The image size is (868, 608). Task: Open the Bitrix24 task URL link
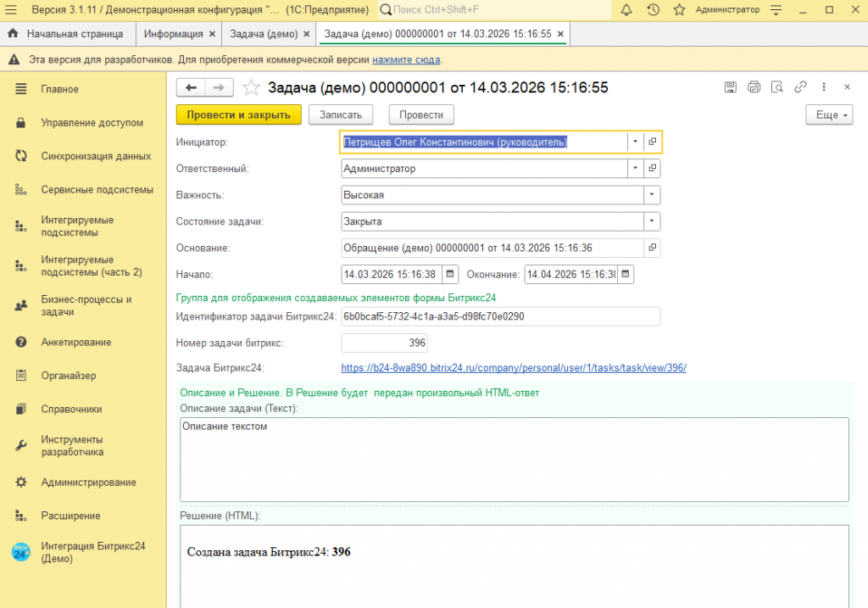(513, 368)
